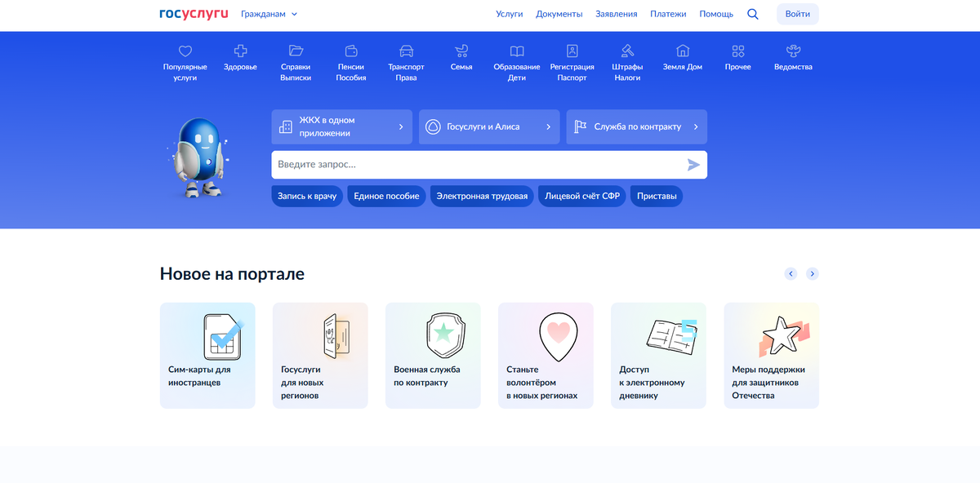
Task: Open the Платежи menu
Action: pos(668,14)
